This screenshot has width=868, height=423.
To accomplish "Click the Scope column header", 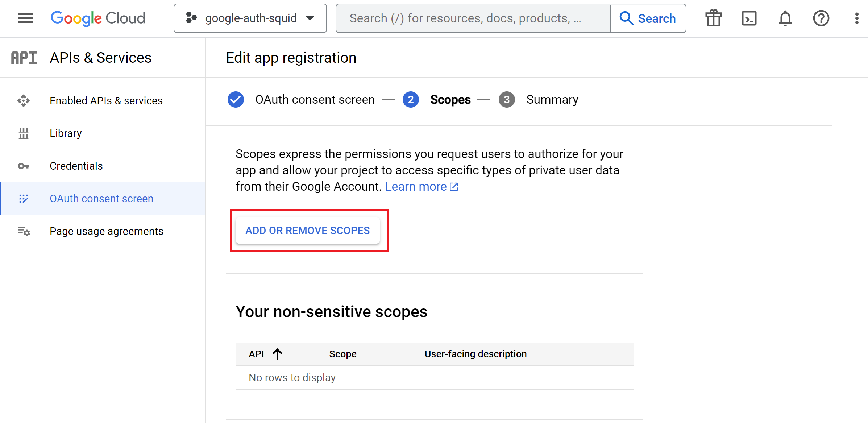I will coord(343,354).
